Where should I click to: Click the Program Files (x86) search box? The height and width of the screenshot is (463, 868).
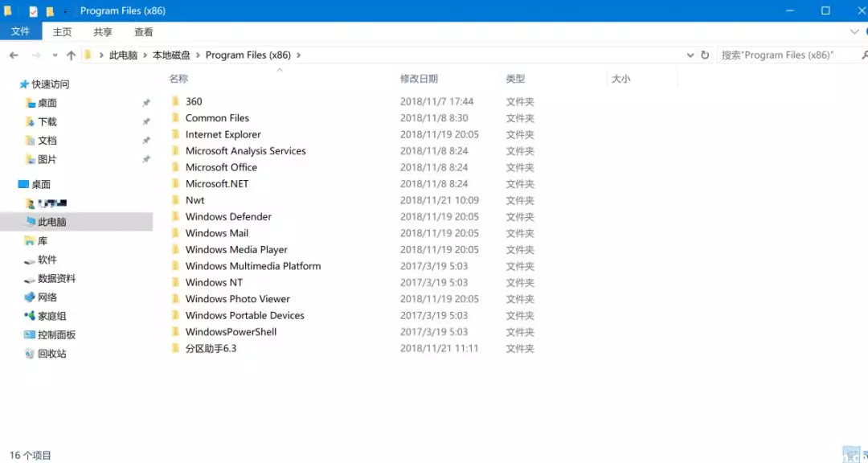786,55
